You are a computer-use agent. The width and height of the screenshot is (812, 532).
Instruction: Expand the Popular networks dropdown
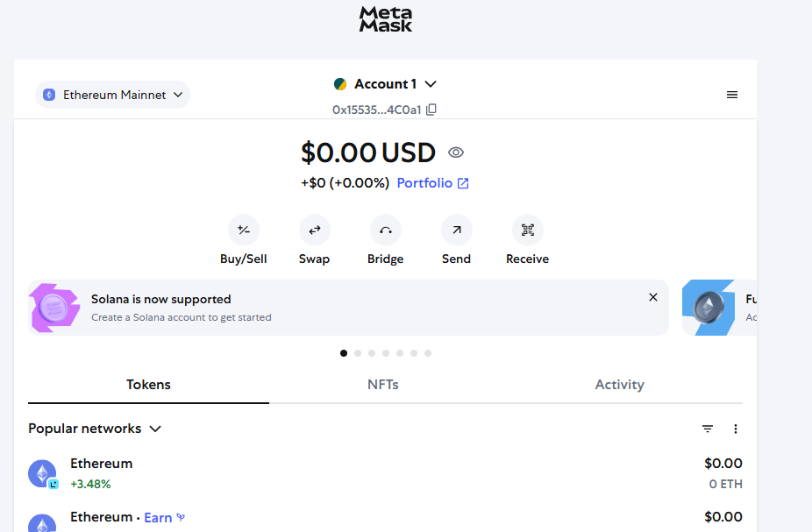(95, 429)
